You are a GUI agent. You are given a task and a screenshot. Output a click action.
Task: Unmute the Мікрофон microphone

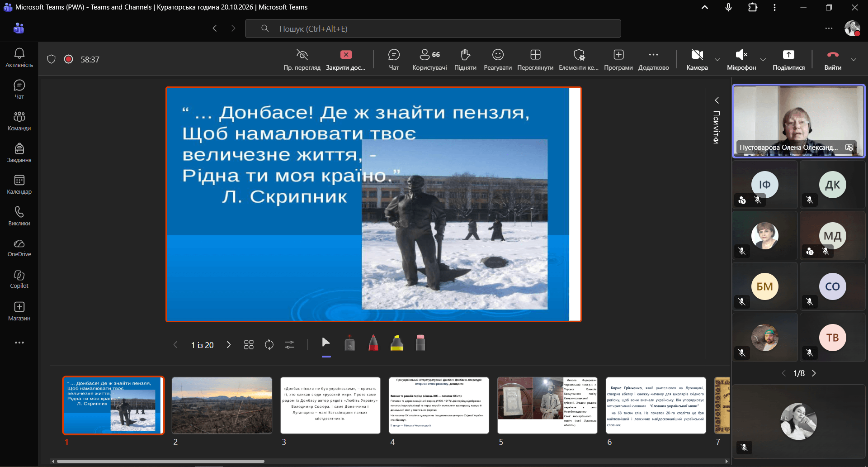pyautogui.click(x=741, y=60)
